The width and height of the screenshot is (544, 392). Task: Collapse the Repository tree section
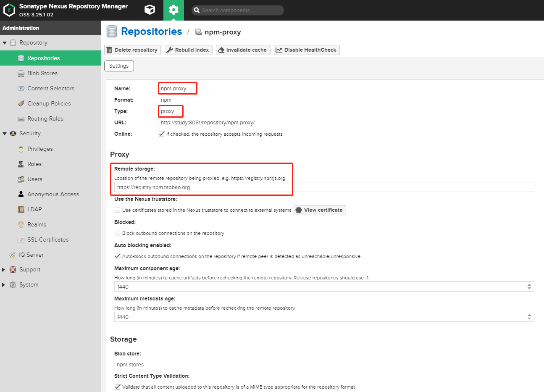click(x=5, y=43)
